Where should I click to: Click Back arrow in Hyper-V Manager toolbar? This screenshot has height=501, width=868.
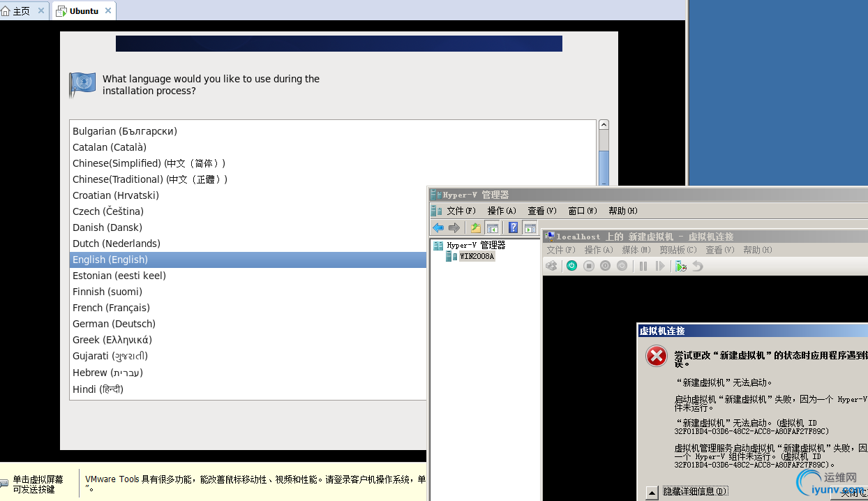[438, 227]
